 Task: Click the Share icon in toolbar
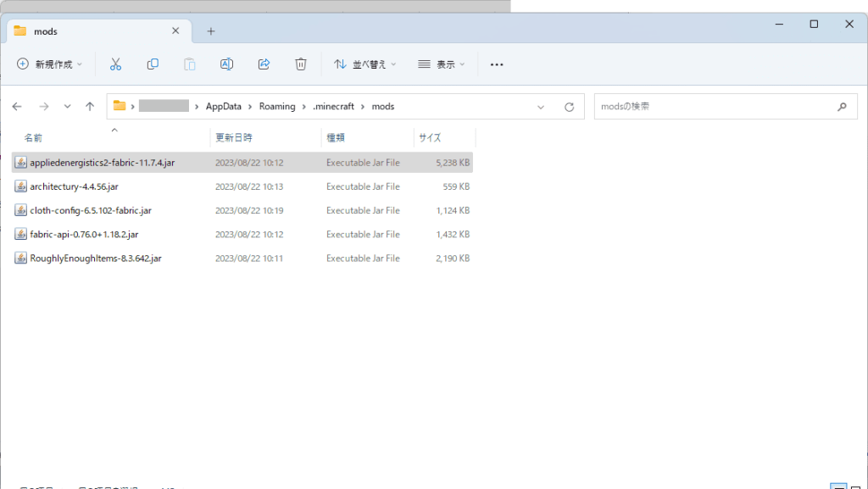tap(264, 64)
